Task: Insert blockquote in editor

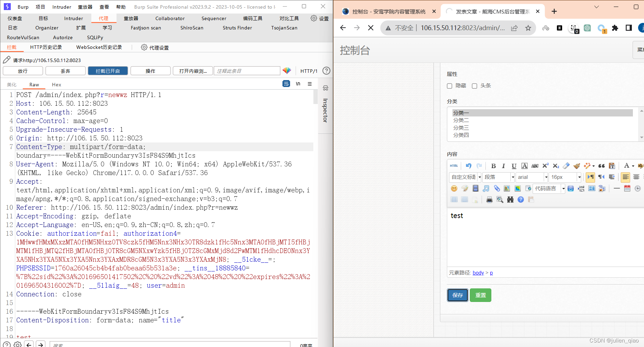Action: coord(602,166)
